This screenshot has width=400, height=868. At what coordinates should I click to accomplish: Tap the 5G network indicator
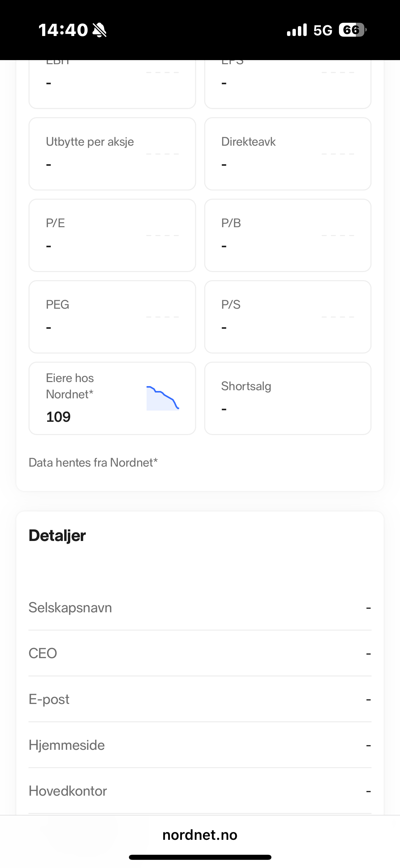pos(323,30)
